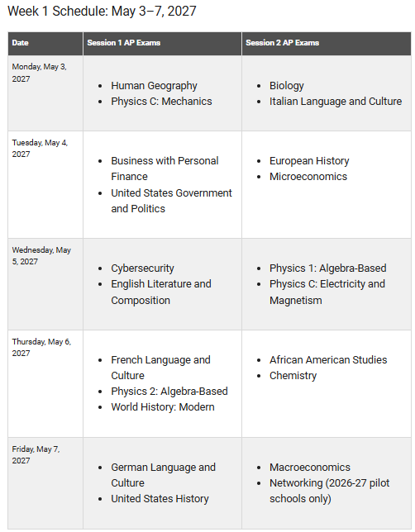The height and width of the screenshot is (532, 415).
Task: Click the Session 1 AP Exams header
Action: (x=124, y=43)
